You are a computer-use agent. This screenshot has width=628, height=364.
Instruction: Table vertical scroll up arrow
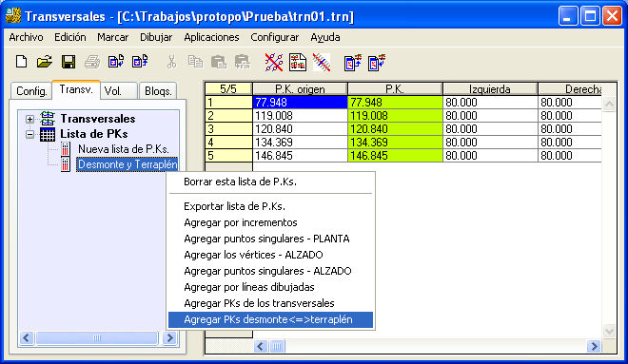(x=609, y=105)
